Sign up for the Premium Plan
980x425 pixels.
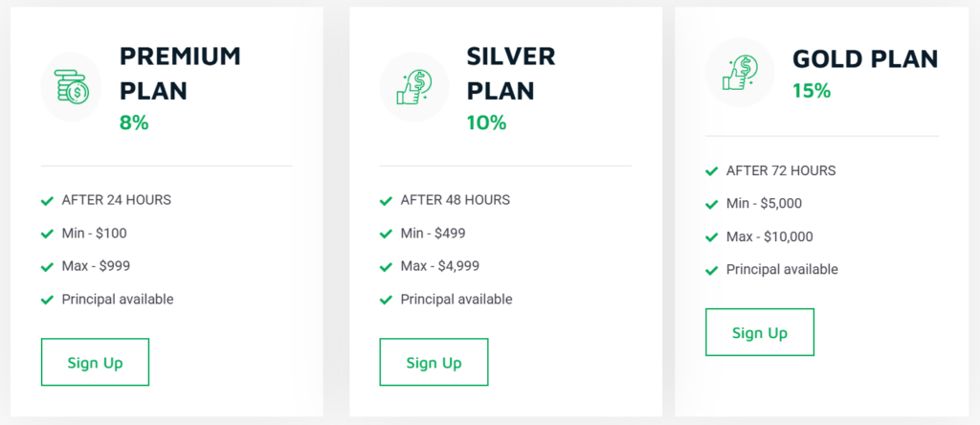point(95,362)
